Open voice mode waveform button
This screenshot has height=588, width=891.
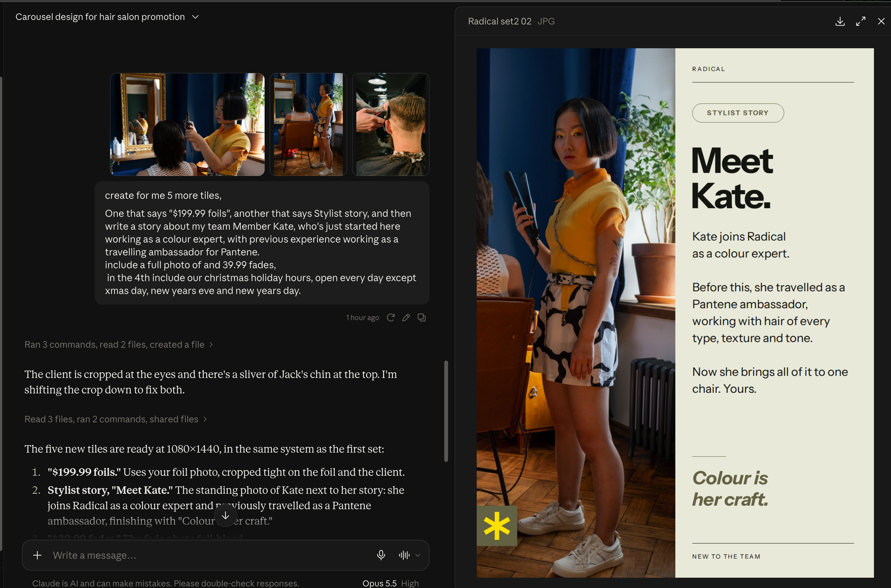(404, 555)
